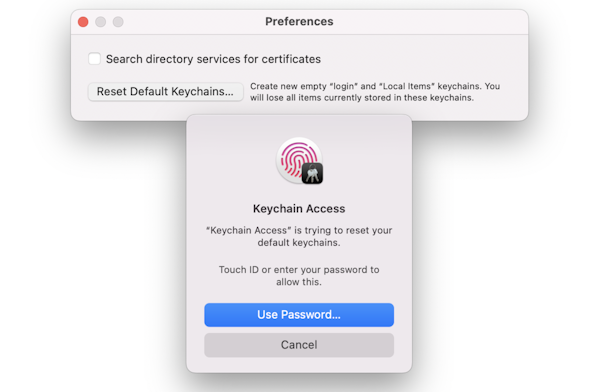Enable Search directory services for certificates checkbox
The image size is (608, 392).
click(94, 59)
